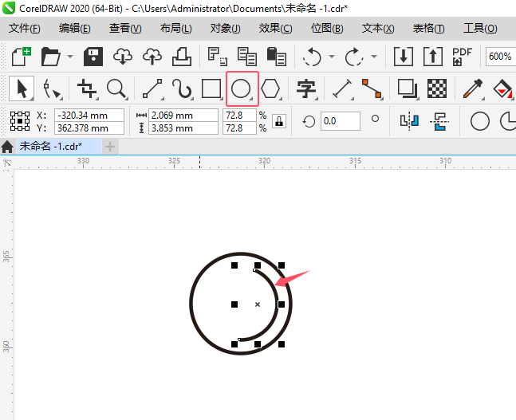The height and width of the screenshot is (420, 516).
Task: Open the 工具(O) menu
Action: click(480, 28)
